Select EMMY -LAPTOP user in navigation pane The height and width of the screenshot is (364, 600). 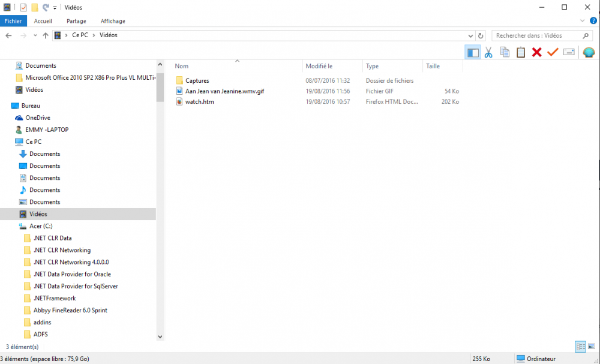(x=47, y=130)
